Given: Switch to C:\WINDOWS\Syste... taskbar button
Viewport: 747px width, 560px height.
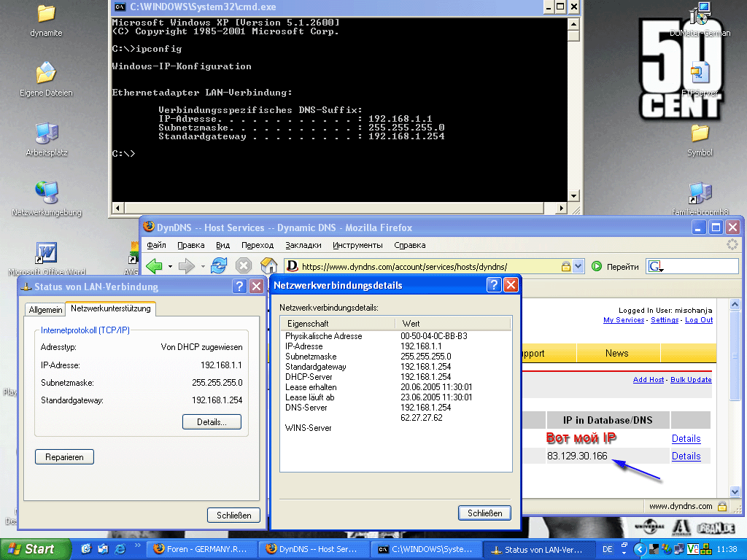Looking at the screenshot, I should (x=426, y=549).
